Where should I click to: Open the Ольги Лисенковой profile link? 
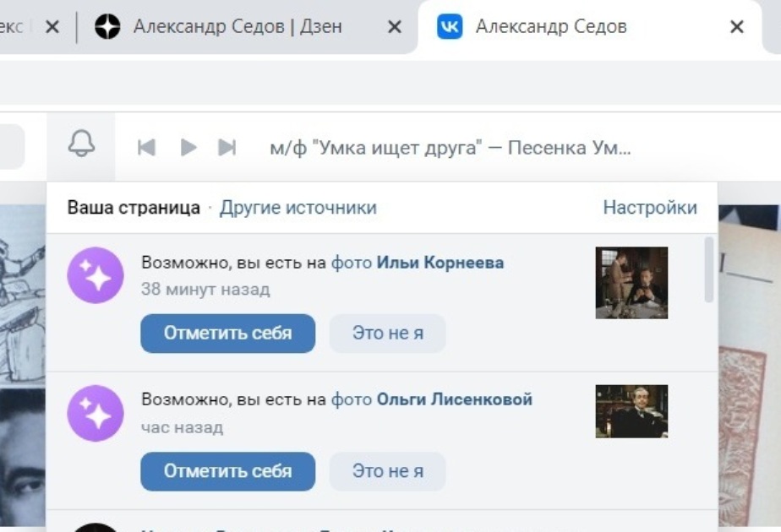454,399
